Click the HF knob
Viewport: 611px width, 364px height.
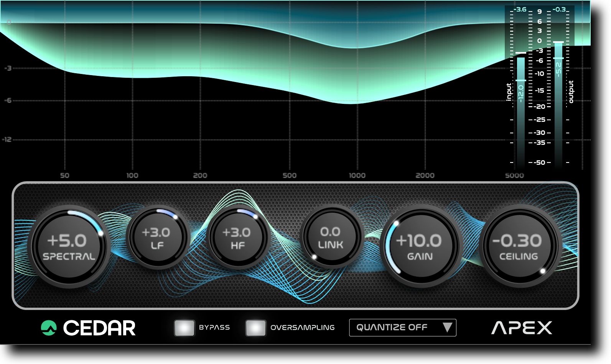tap(238, 238)
